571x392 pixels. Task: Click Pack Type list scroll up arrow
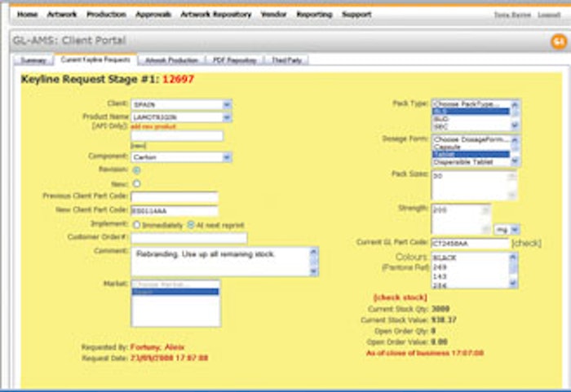point(515,105)
